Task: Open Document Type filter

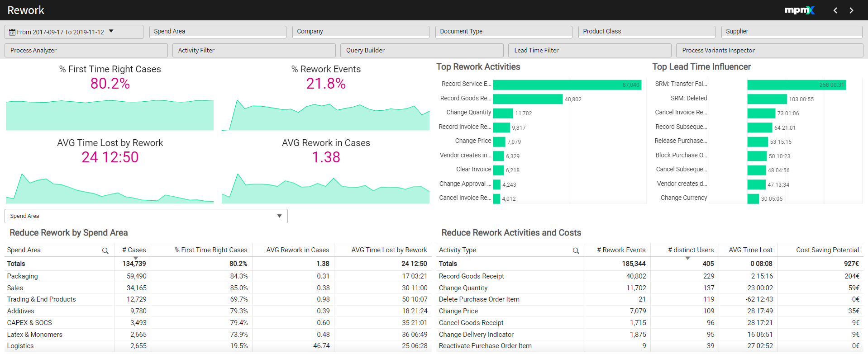Action: 504,32
